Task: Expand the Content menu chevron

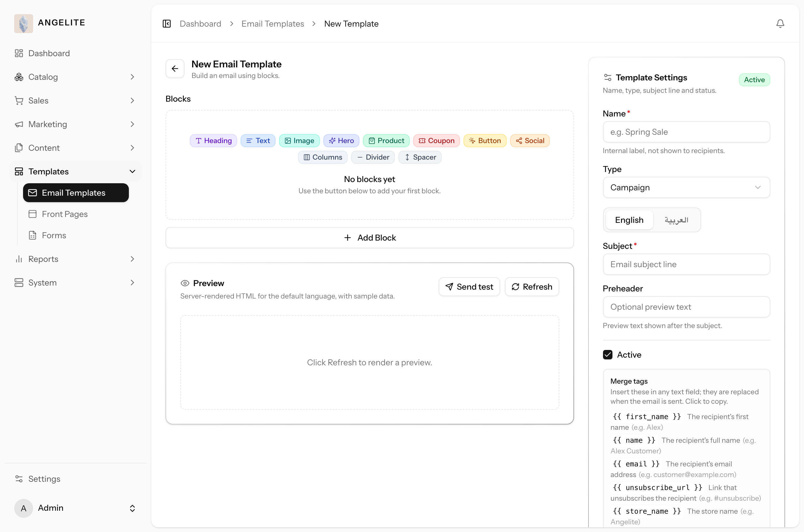Action: point(132,148)
